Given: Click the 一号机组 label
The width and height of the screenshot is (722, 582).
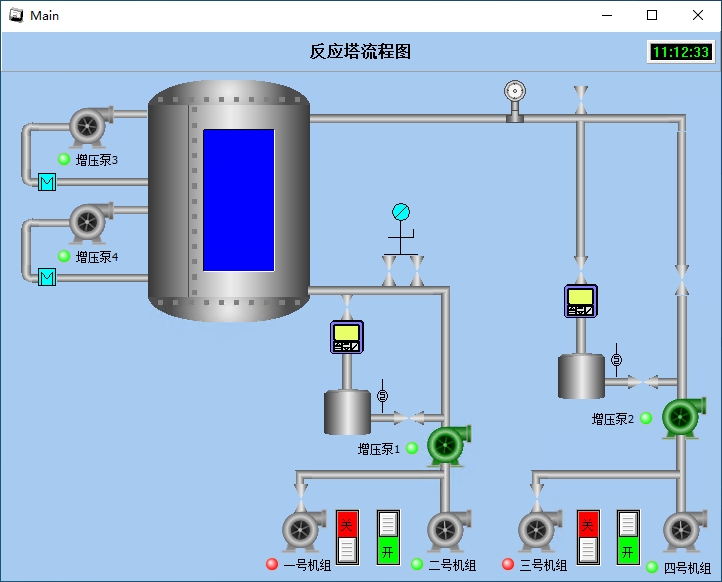Looking at the screenshot, I should [x=308, y=565].
